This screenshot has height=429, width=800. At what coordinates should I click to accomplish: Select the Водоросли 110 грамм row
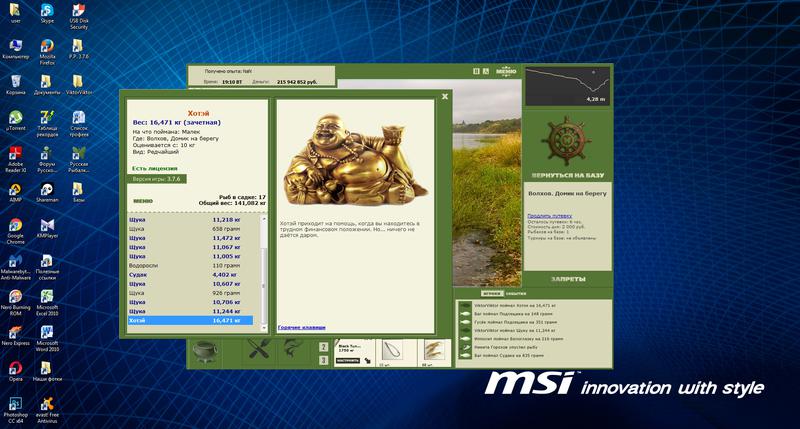190,265
